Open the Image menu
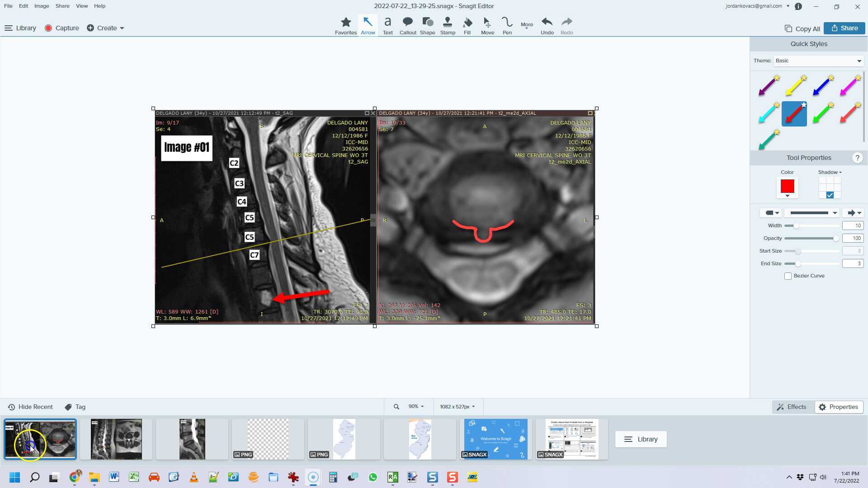Viewport: 868px width, 488px height. [x=42, y=6]
